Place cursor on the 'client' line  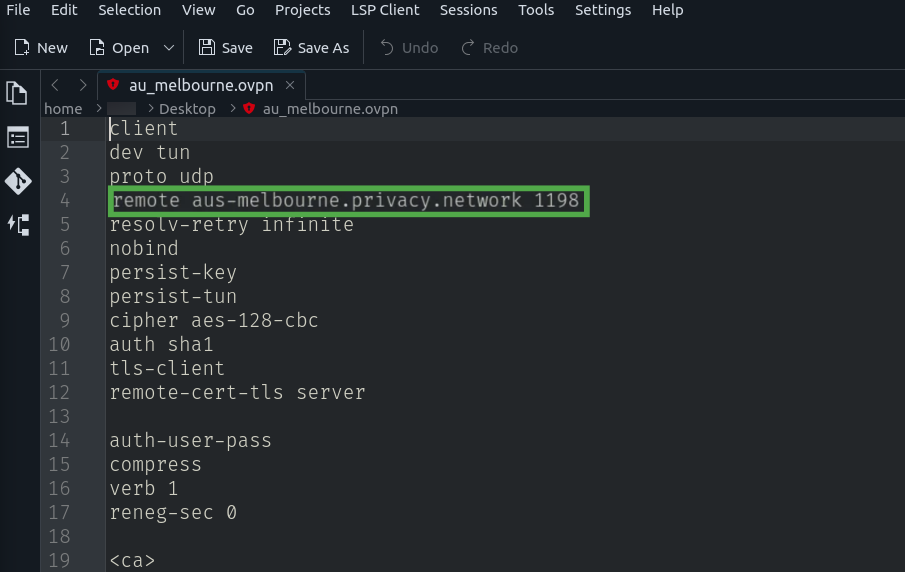click(144, 128)
